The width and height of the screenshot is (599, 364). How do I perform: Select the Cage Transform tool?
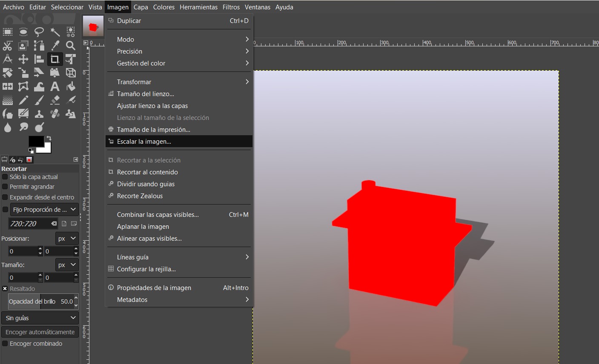(x=23, y=86)
